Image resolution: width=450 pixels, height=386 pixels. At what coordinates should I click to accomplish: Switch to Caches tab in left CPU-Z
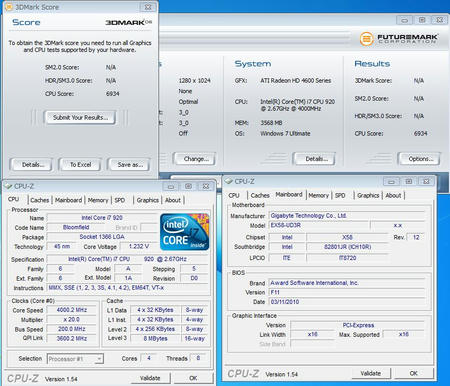tap(40, 200)
